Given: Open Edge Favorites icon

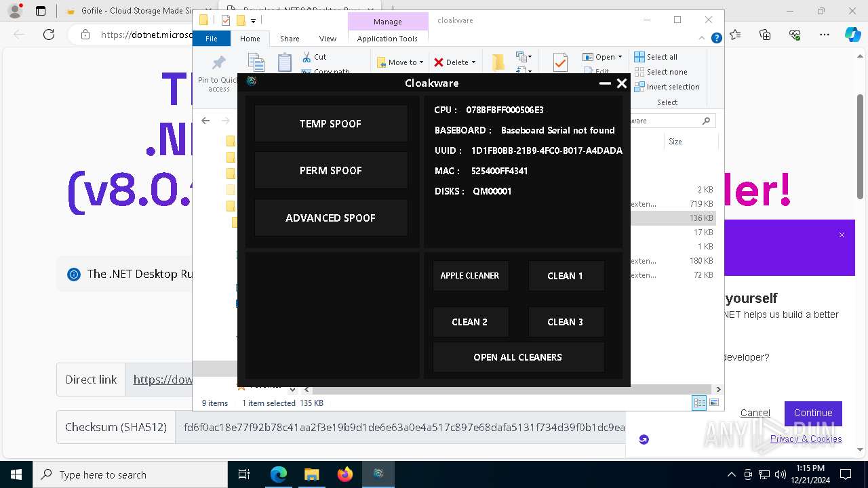Looking at the screenshot, I should (736, 35).
